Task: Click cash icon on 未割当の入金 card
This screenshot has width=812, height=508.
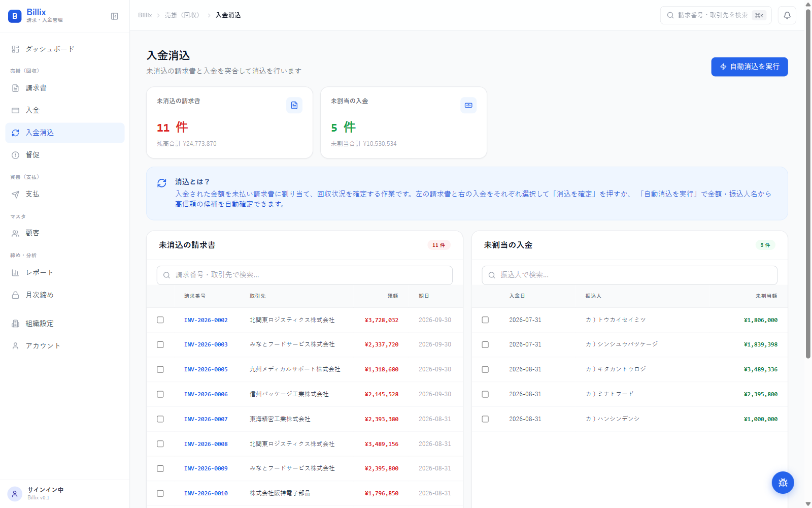Action: point(468,105)
